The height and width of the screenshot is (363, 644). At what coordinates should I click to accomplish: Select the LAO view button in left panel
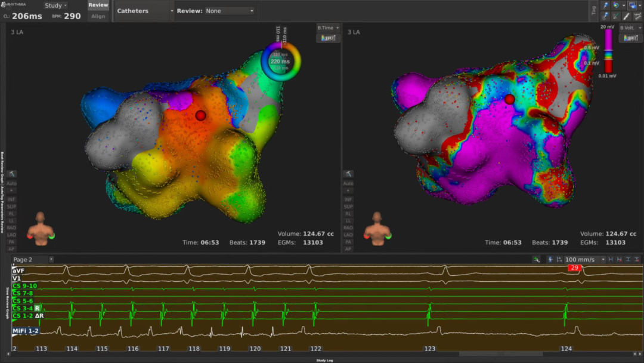[x=13, y=235]
